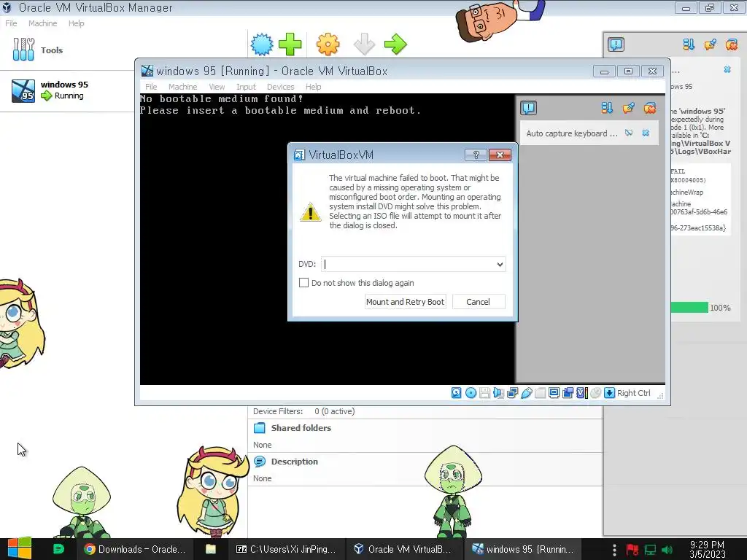Open the File menu in VirtualBox Manager

tap(11, 23)
